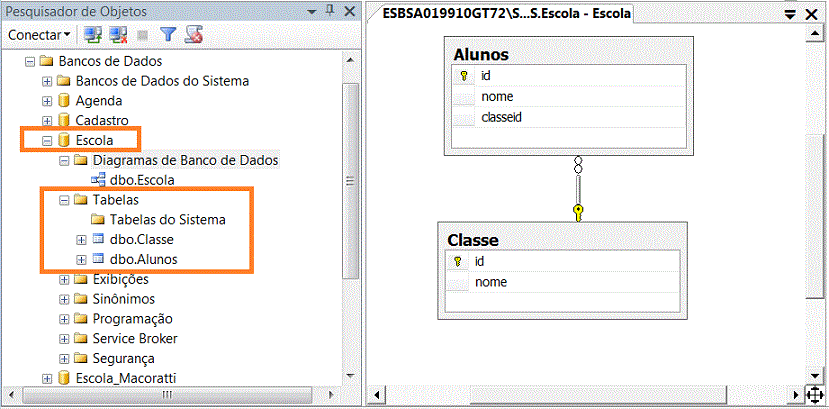
Task: Click the dbo.Escola diagram icon
Action: [98, 180]
